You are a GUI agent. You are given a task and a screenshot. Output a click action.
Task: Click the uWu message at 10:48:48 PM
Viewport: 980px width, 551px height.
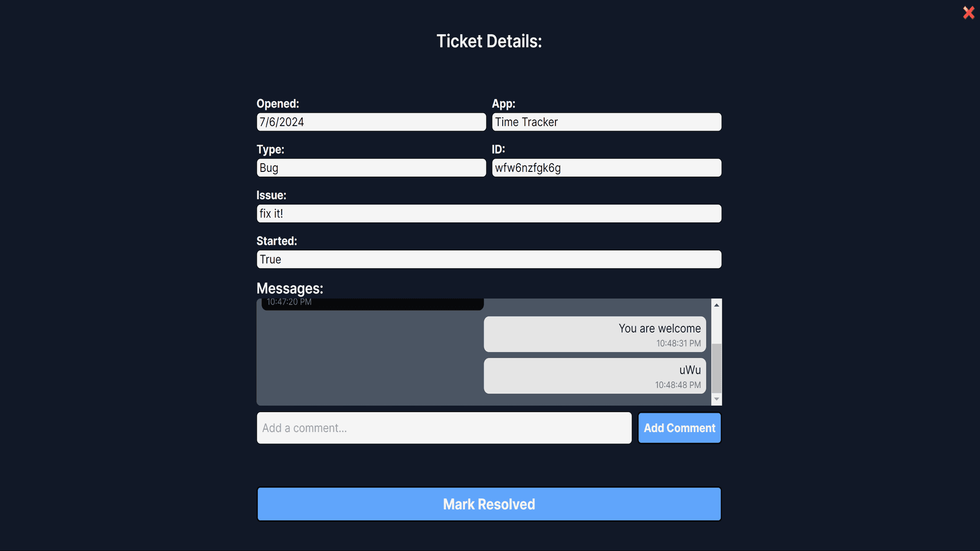coord(594,375)
